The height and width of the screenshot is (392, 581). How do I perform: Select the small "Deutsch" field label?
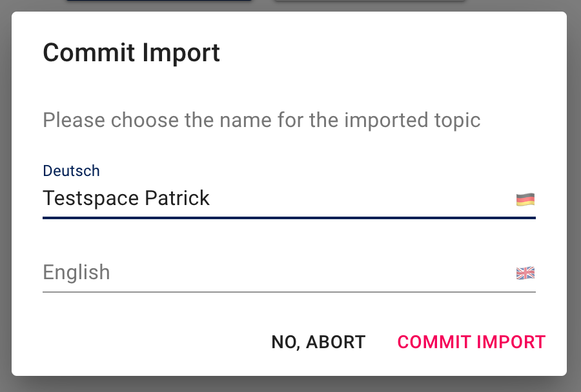point(71,171)
